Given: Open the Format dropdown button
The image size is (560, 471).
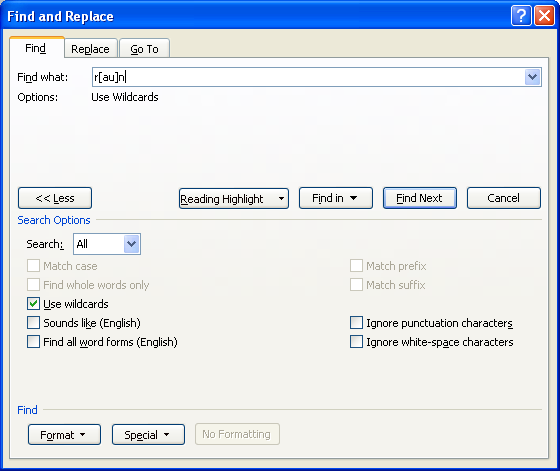Looking at the screenshot, I should click(x=64, y=435).
